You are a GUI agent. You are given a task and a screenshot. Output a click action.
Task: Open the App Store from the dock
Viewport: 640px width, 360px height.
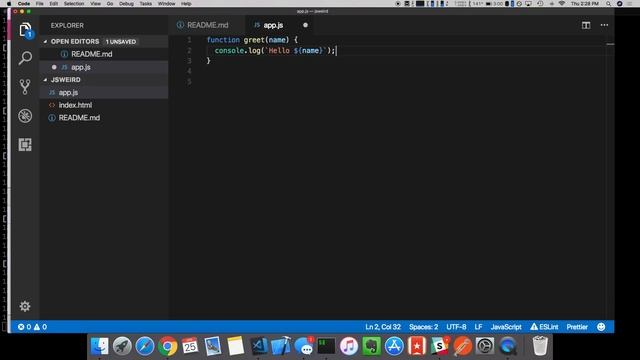pos(394,346)
